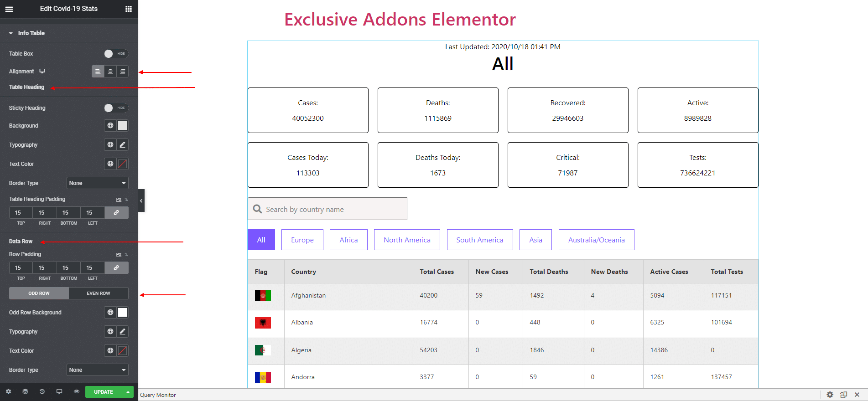Open global color for heading Text Color
The image size is (868, 401).
110,164
